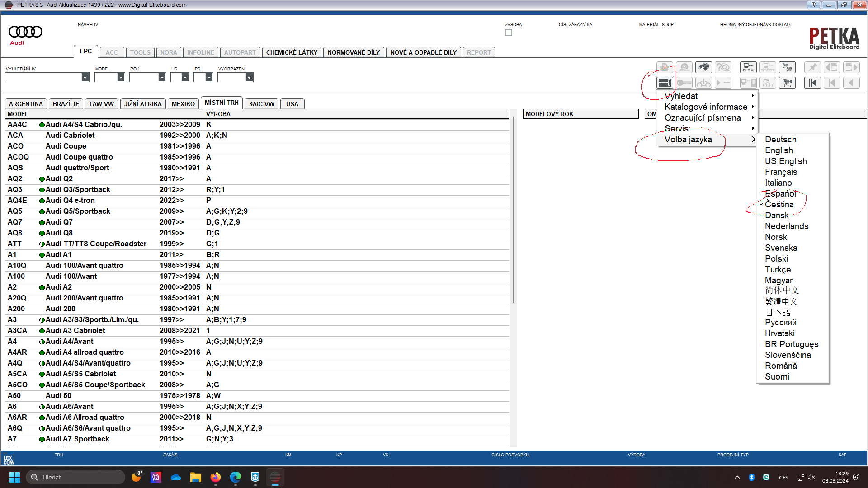Open the NORMOVANÉ DÍLY tab
868x488 pixels.
[x=354, y=52]
